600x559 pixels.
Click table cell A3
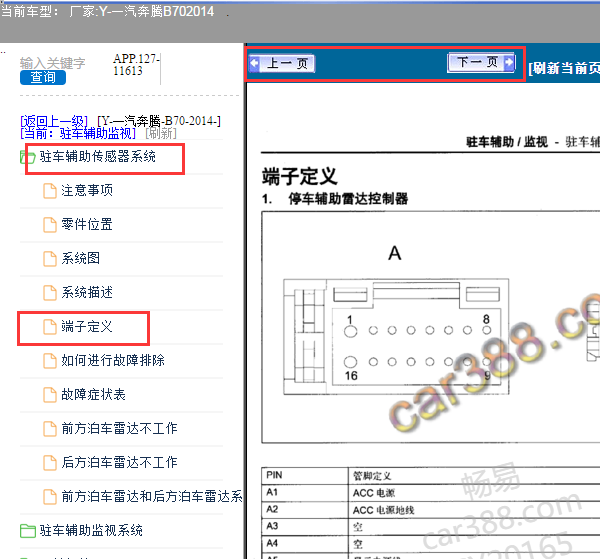point(305,526)
